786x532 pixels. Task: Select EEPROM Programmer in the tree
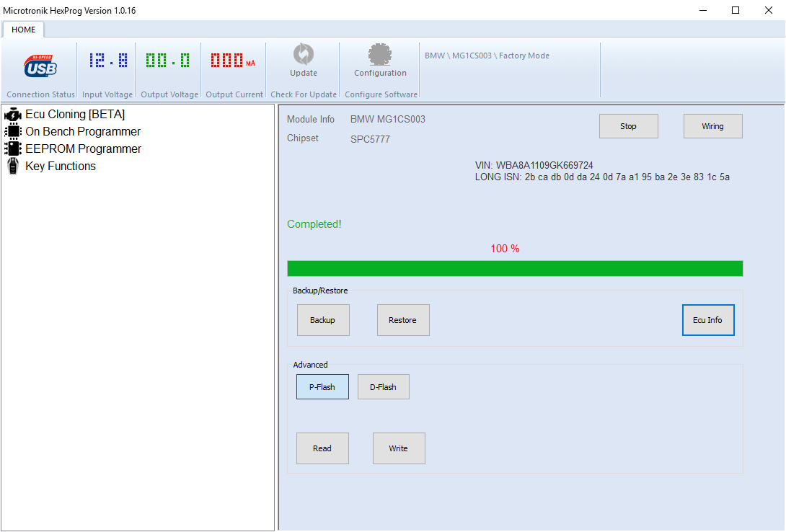pos(84,148)
